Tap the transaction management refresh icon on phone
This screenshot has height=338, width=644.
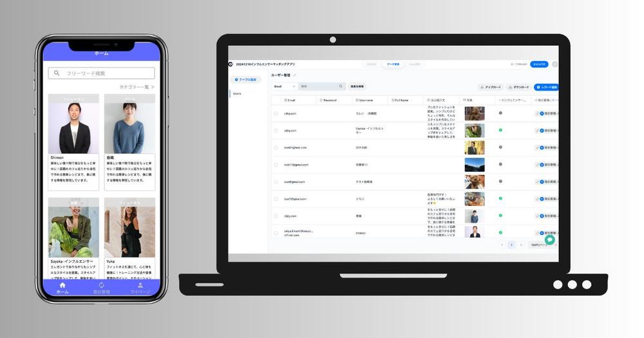point(101,285)
